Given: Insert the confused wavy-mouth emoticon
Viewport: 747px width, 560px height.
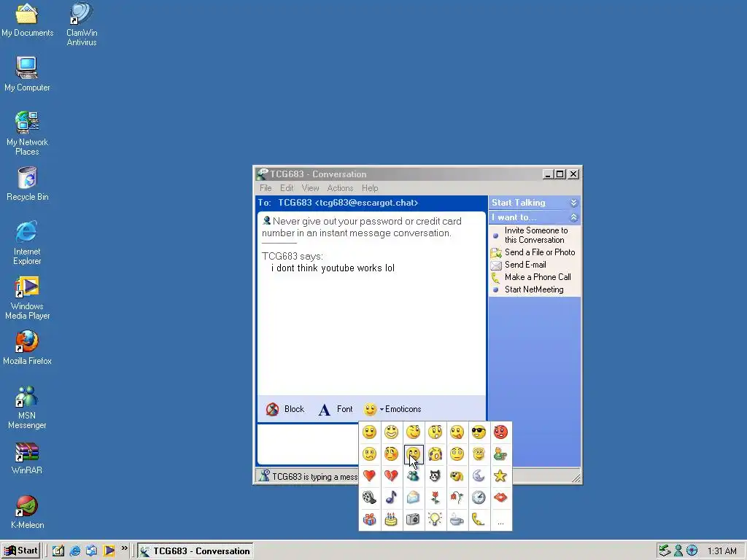Looking at the screenshot, I should (x=370, y=454).
